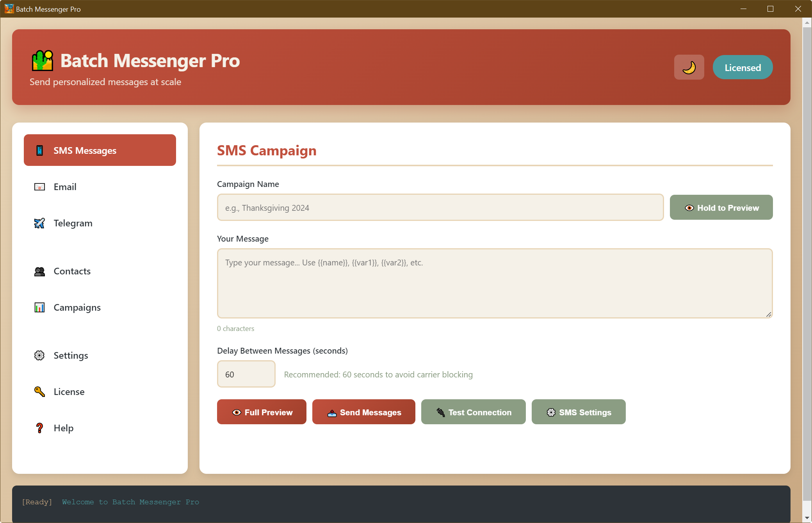Get Help via the question mark icon
The height and width of the screenshot is (523, 812).
[x=39, y=428]
